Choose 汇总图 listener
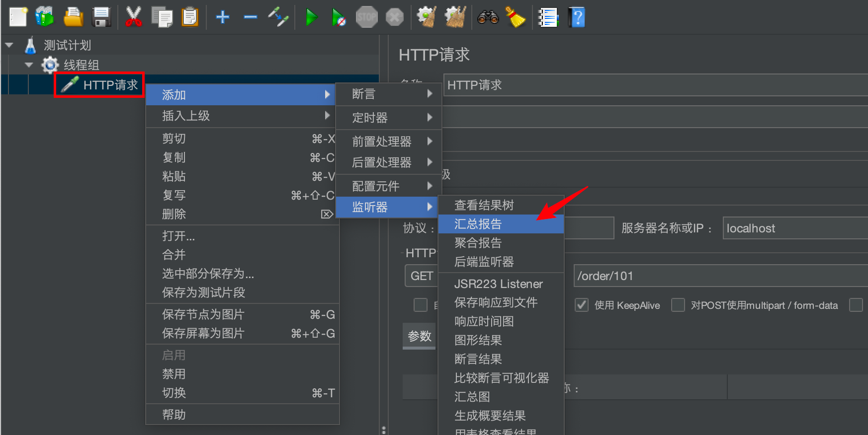Image resolution: width=868 pixels, height=435 pixels. pyautogui.click(x=501, y=397)
